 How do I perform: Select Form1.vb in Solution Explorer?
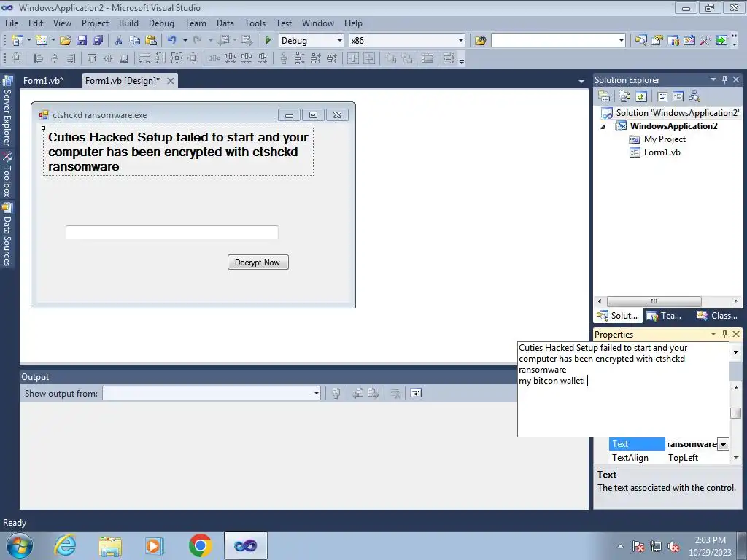pyautogui.click(x=662, y=152)
